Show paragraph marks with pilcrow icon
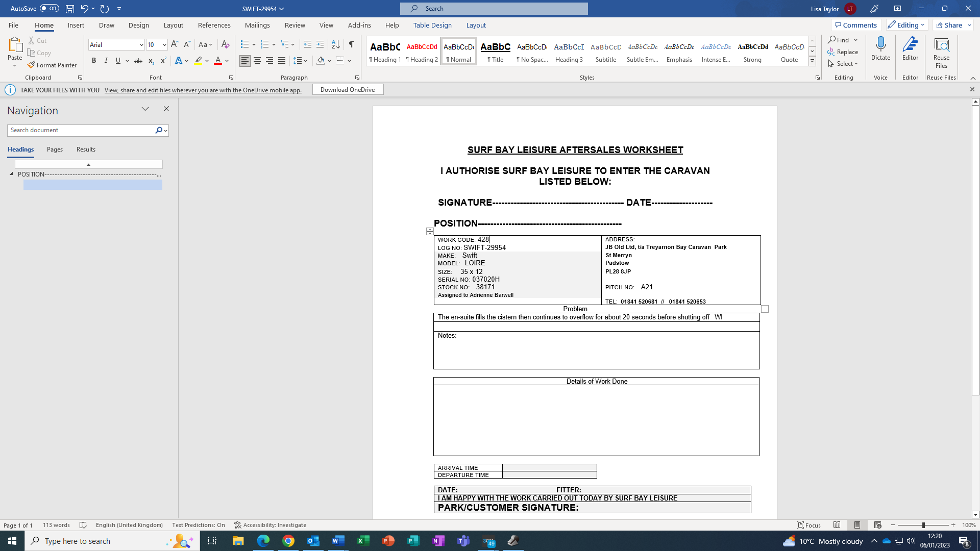Screen dimensions: 980x551 pyautogui.click(x=351, y=44)
